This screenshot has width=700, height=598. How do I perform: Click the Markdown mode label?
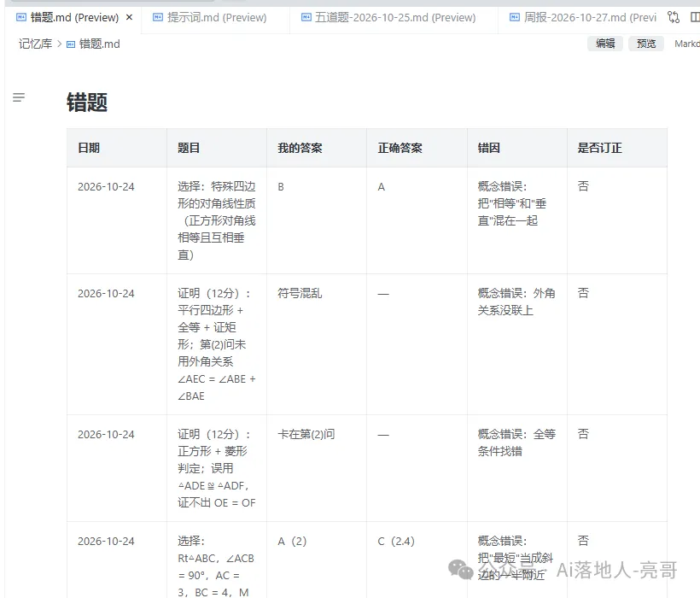click(687, 44)
